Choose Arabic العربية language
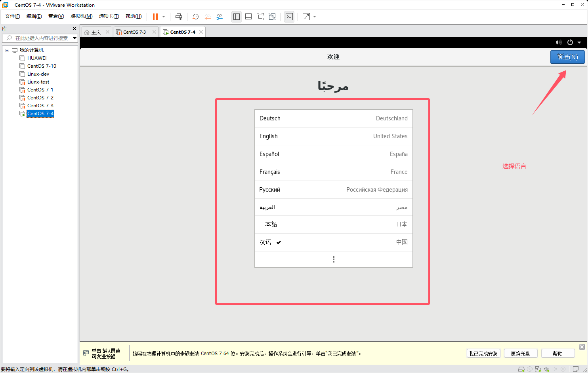The width and height of the screenshot is (588, 373). 334,207
